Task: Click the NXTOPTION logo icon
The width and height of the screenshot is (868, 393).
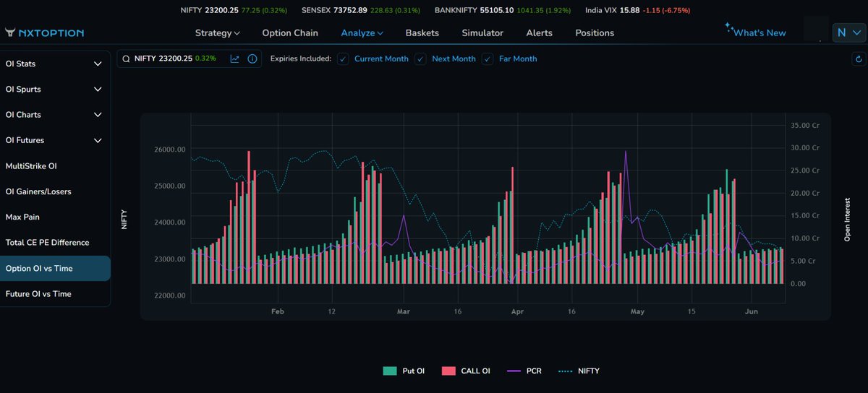Action: point(9,33)
